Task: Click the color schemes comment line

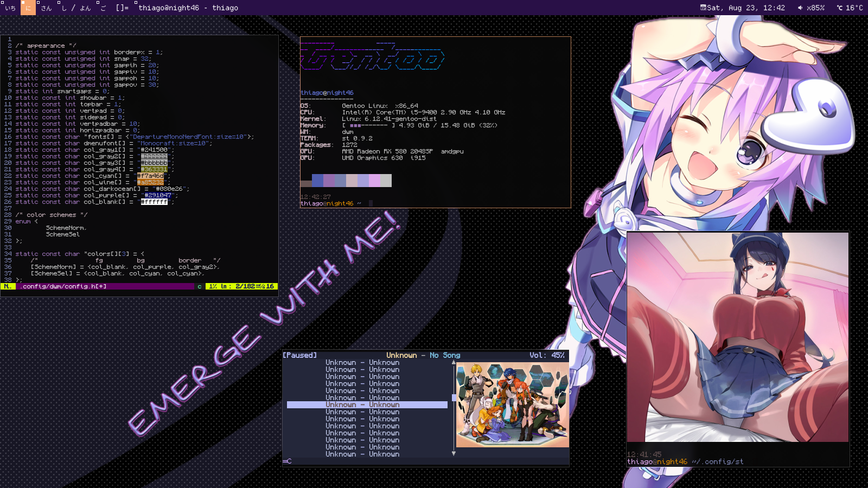Action: (x=52, y=215)
